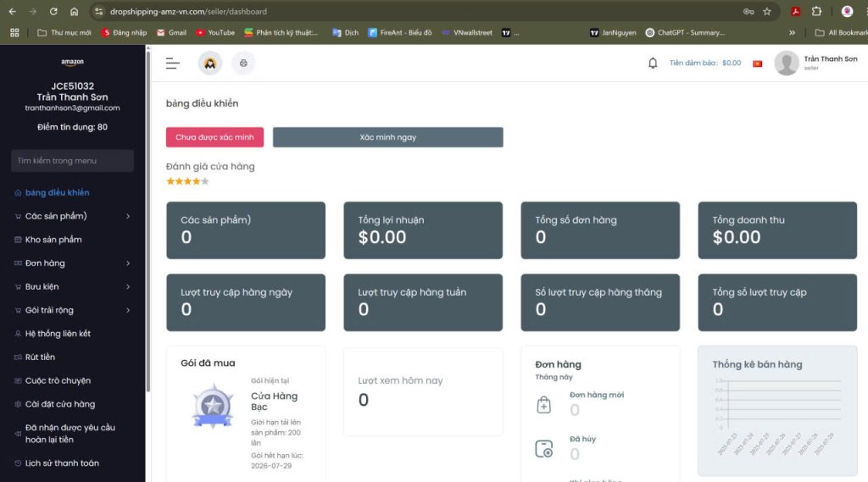Click the Tổng số lượt truy cập card
The width and height of the screenshot is (868, 482).
[x=777, y=302]
